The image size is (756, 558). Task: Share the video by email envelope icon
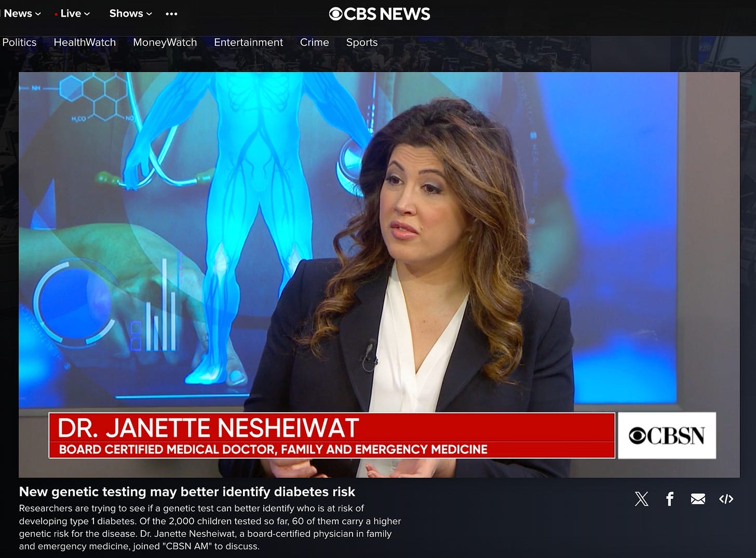[x=698, y=499]
